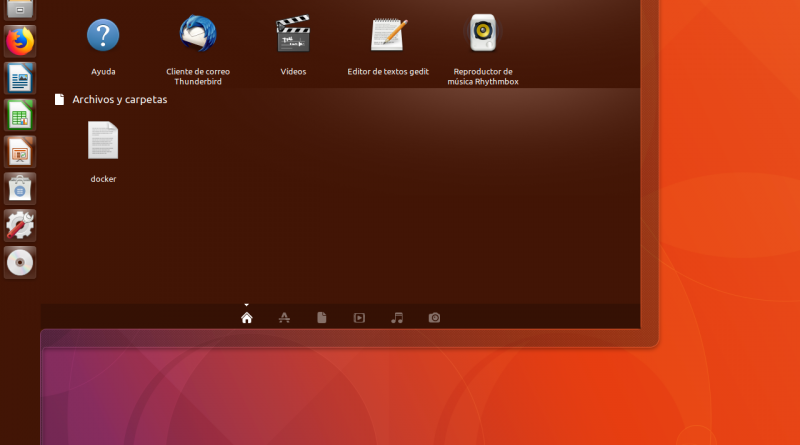Open Reproductor de música Rhythmbox
Screen dimensions: 800x445
483,33
